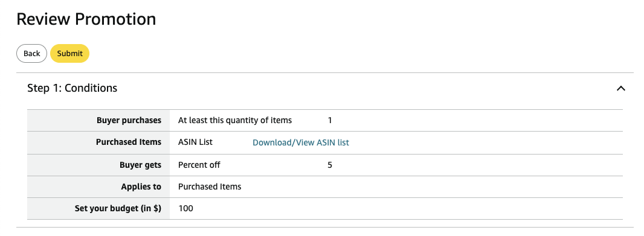Click the Purchased Items row label
The image size is (644, 236).
click(129, 142)
